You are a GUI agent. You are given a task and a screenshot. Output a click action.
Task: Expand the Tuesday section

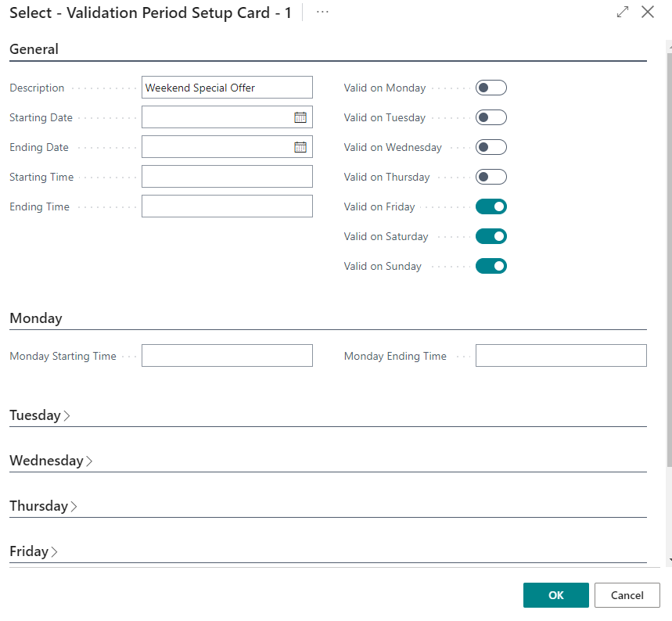coord(40,415)
